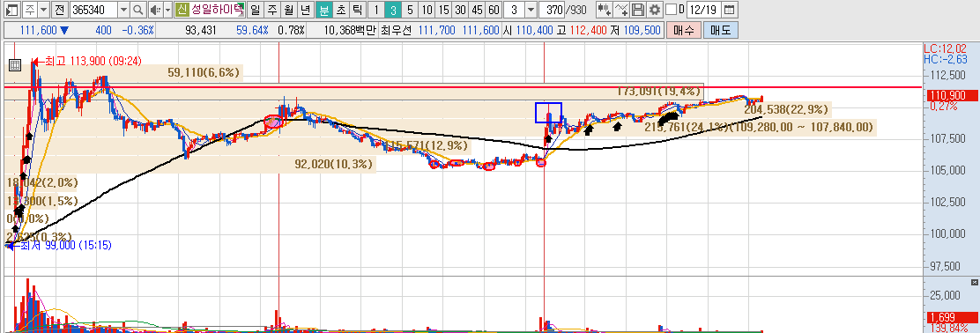Toggle the D checkbox beside the date
Screen dimensions: 980x333
tap(672, 10)
